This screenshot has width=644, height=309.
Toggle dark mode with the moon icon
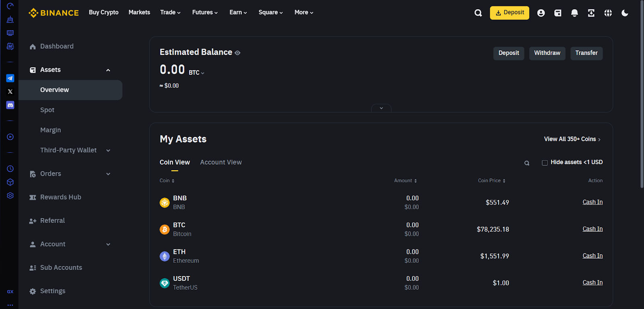pos(625,13)
